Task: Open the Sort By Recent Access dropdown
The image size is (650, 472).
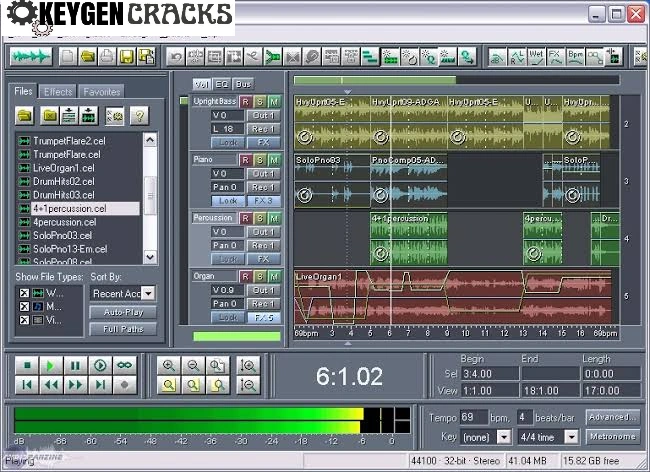Action: (x=148, y=293)
